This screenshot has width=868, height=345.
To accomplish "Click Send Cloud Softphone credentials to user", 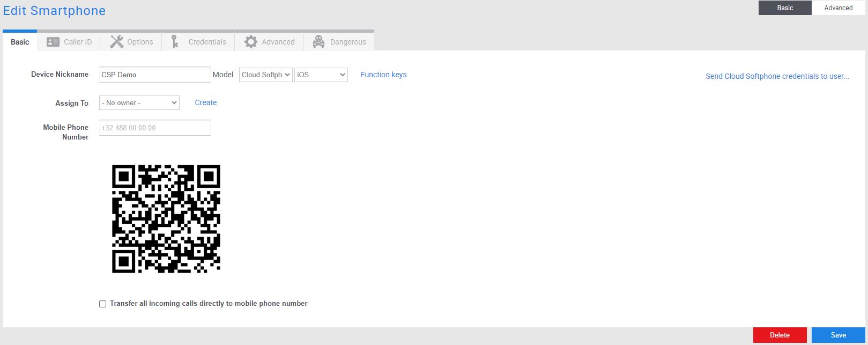I will click(x=777, y=76).
